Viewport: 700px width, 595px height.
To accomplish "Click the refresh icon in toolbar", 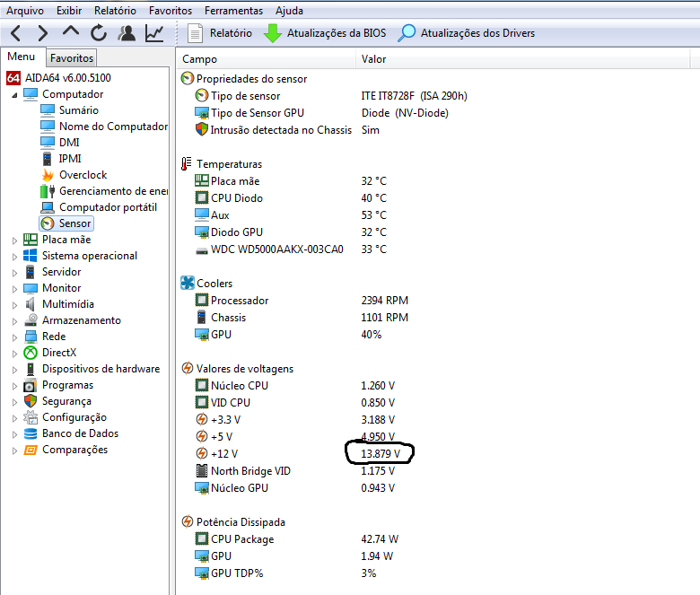I will coord(99,33).
